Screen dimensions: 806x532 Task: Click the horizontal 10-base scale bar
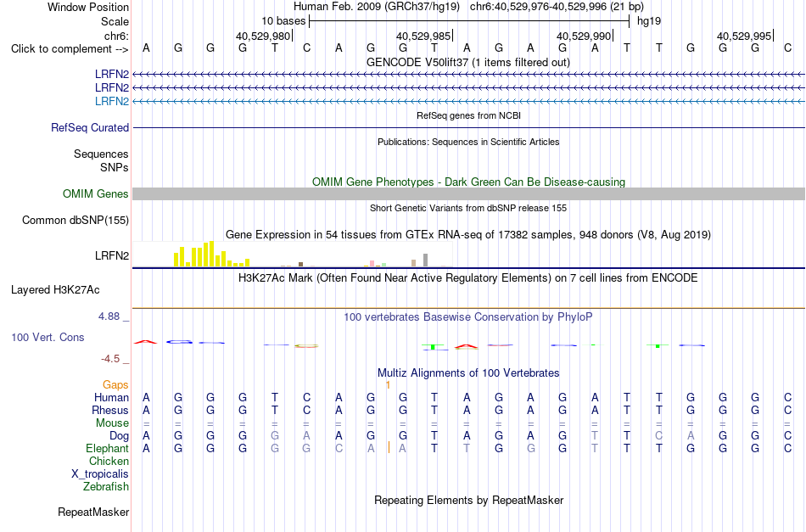(469, 21)
